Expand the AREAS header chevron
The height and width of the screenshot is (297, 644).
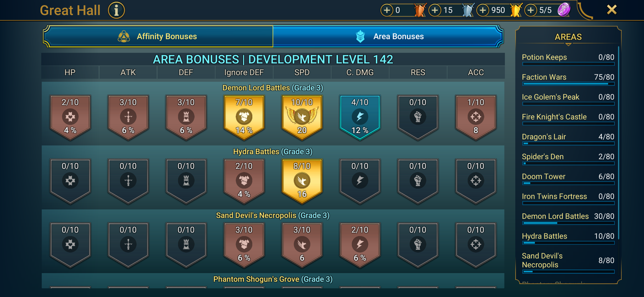[568, 45]
